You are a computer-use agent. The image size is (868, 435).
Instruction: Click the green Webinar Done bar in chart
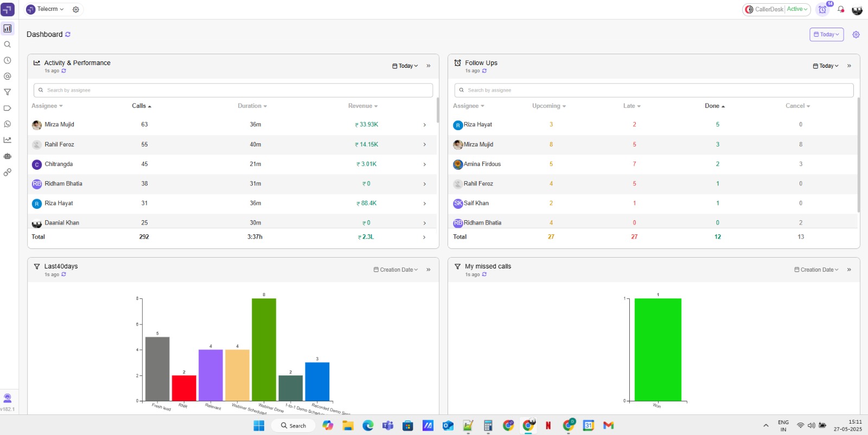tap(264, 349)
